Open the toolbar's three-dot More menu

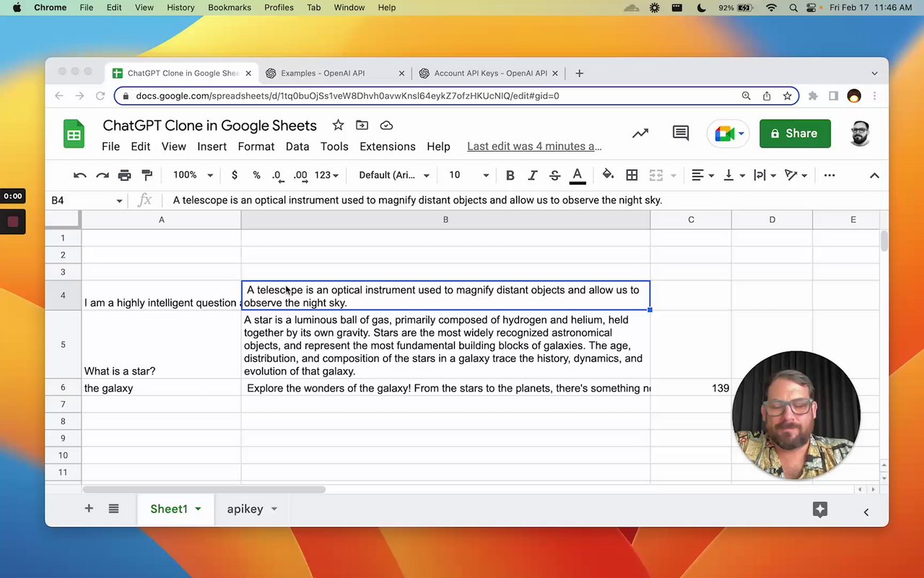(829, 175)
